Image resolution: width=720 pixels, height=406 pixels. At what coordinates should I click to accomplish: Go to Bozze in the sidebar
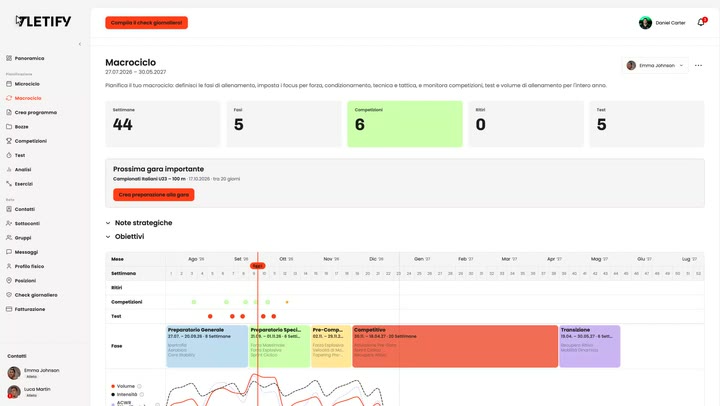(x=17, y=127)
